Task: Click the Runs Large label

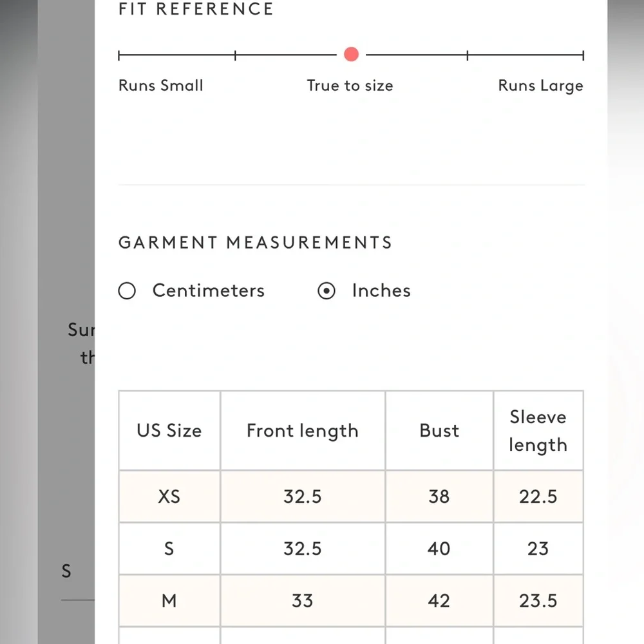Action: tap(540, 86)
